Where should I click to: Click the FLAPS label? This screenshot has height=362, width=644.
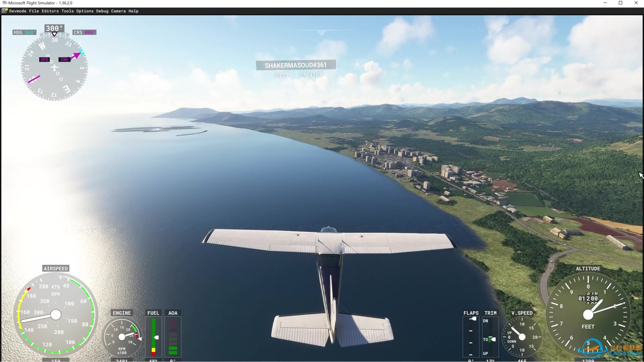(471, 313)
